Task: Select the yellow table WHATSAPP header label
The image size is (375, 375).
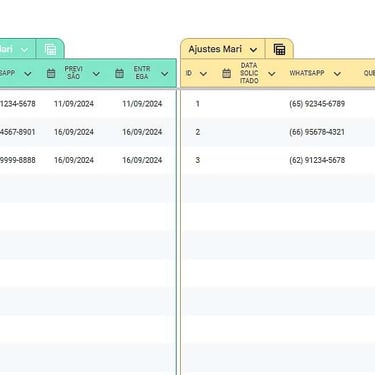Action: point(307,73)
